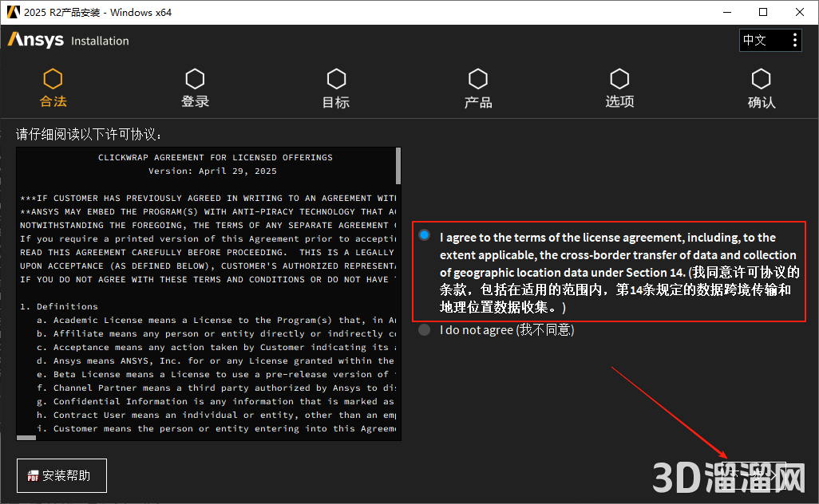Click the three-dot menu beside 中文
This screenshot has width=819, height=504.
coord(794,40)
